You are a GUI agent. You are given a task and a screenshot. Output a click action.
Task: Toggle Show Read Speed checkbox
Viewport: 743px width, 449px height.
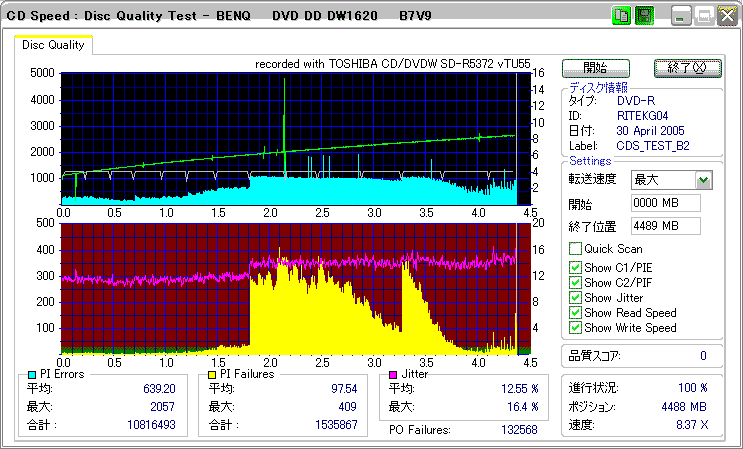tap(575, 313)
